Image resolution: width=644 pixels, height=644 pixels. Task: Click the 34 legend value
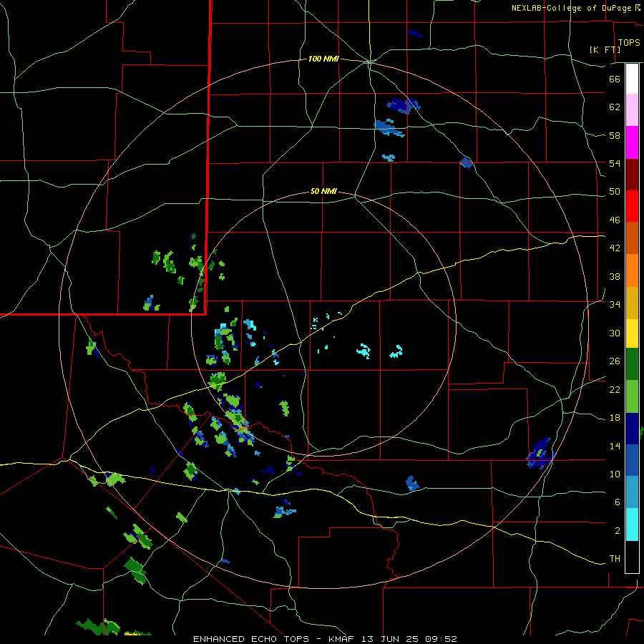(x=615, y=304)
